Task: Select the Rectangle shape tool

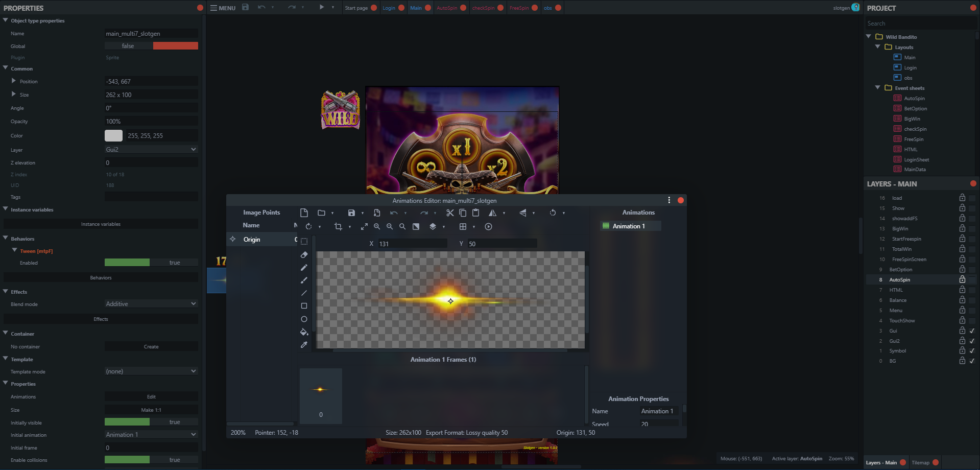Action: (304, 306)
